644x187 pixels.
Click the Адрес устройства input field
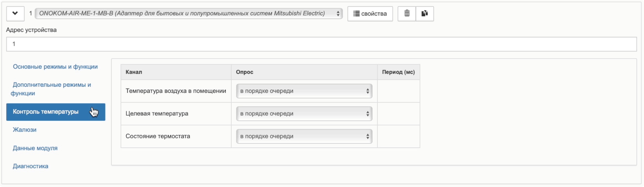point(321,44)
